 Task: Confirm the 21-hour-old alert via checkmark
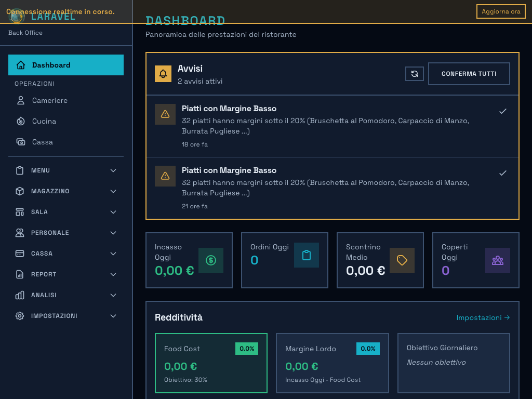(502, 172)
